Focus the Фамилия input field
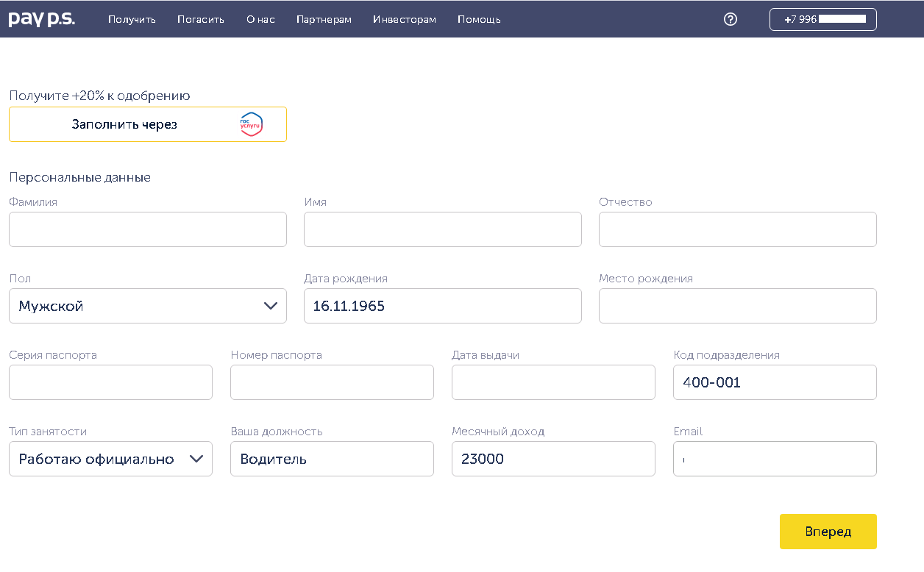924x572 pixels. (147, 229)
